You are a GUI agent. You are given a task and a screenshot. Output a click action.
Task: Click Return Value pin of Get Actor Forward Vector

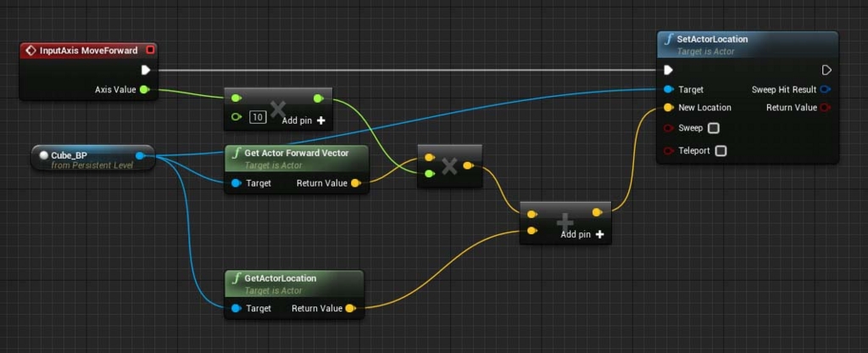pyautogui.click(x=356, y=183)
